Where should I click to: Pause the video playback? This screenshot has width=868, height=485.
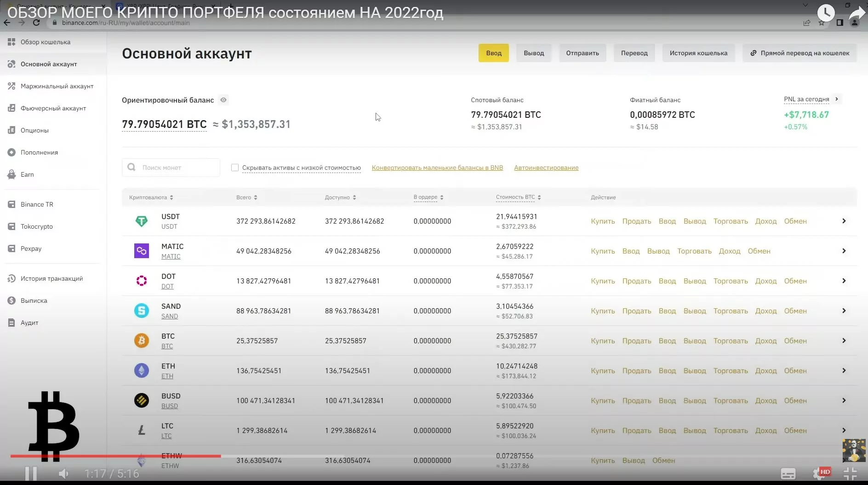31,473
